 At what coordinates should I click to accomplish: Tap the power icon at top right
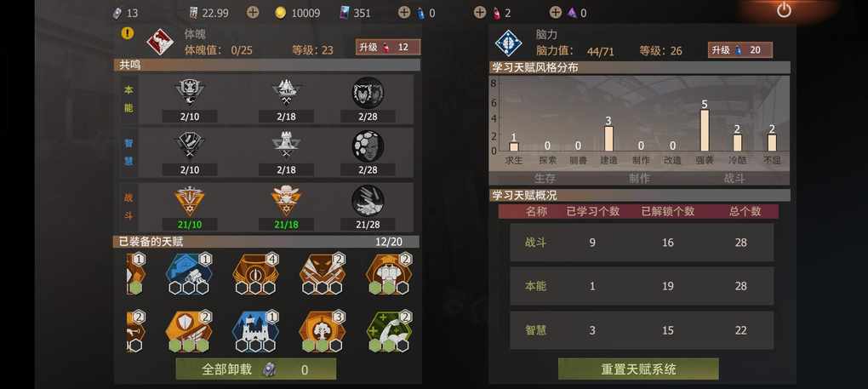pos(784,10)
